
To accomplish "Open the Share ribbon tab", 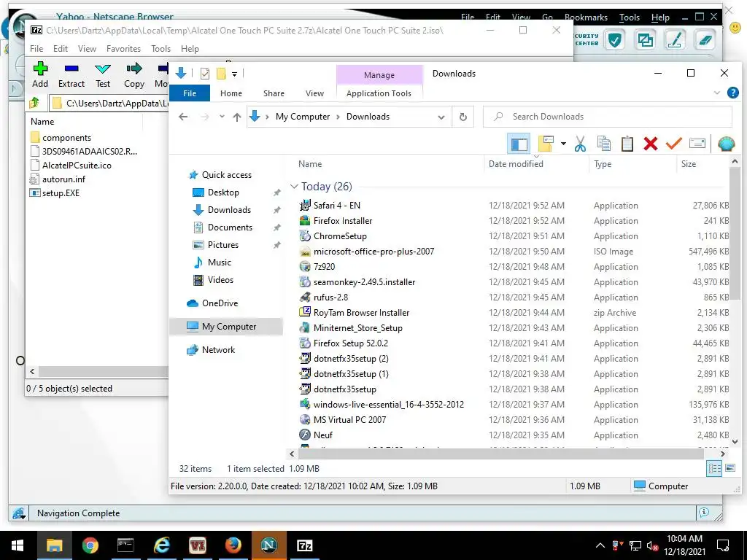I will (x=274, y=93).
